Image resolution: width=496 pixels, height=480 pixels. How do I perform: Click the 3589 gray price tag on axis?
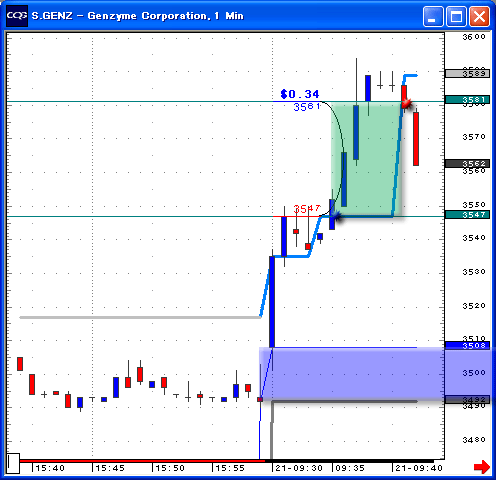coord(467,73)
